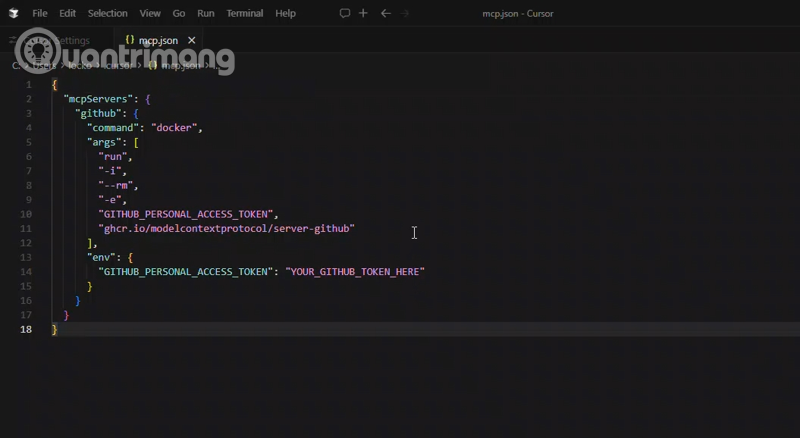Image resolution: width=800 pixels, height=438 pixels.
Task: Open the Run menu
Action: click(x=206, y=13)
